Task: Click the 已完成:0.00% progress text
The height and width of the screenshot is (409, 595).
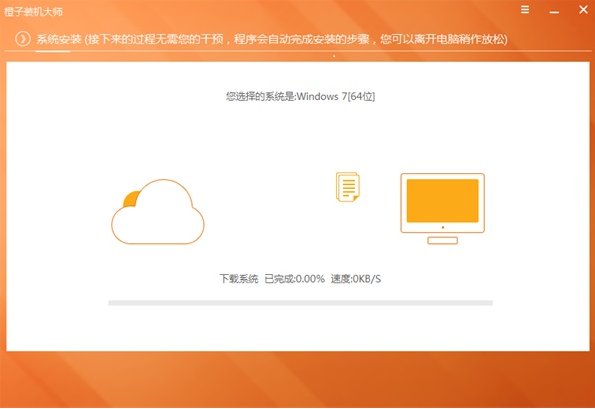Action: click(294, 279)
